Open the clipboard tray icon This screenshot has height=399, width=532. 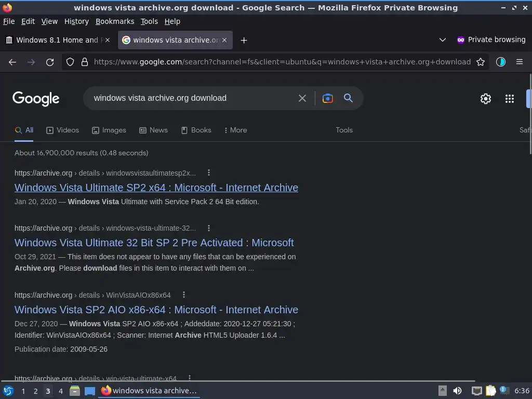coord(490,391)
